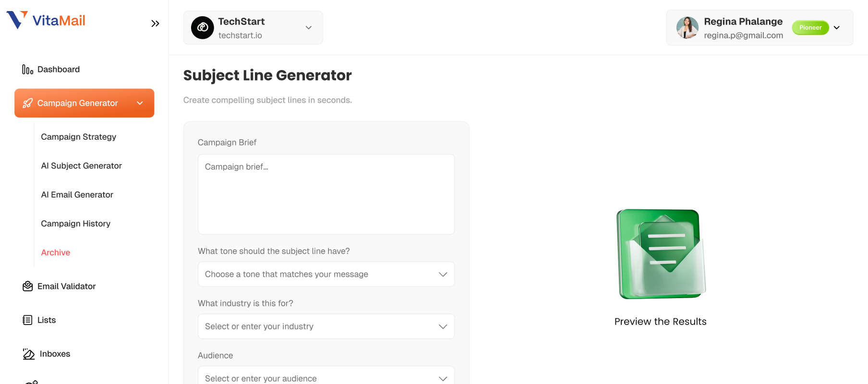
Task: Click the TechStart round logo icon
Action: [x=203, y=28]
